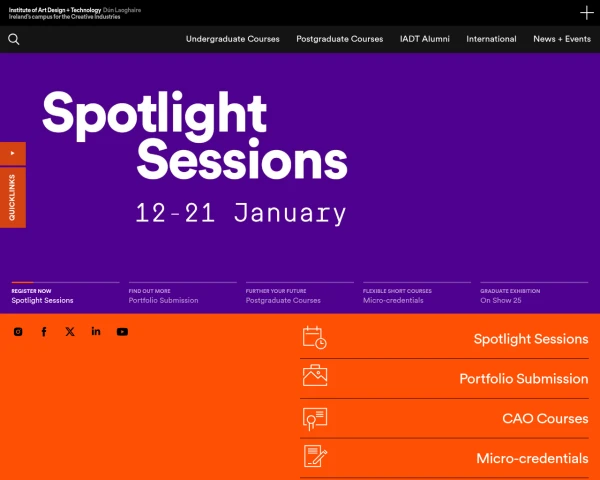Visit the Facebook page icon

coord(44,332)
